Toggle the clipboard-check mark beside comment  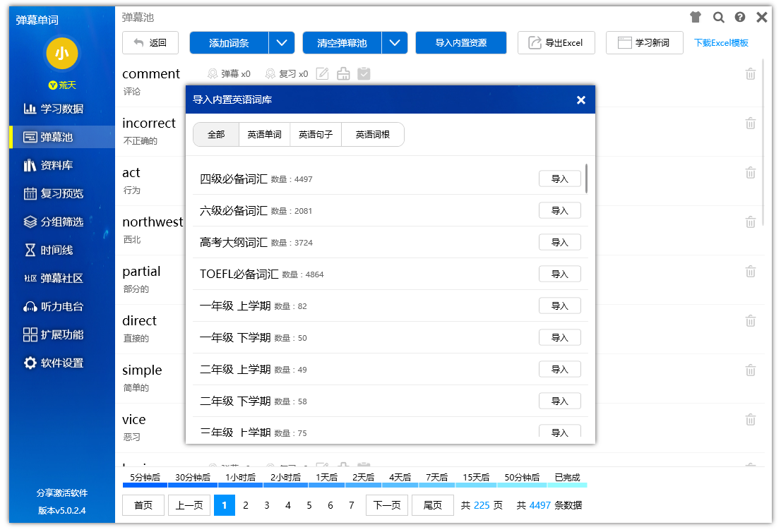coord(364,74)
